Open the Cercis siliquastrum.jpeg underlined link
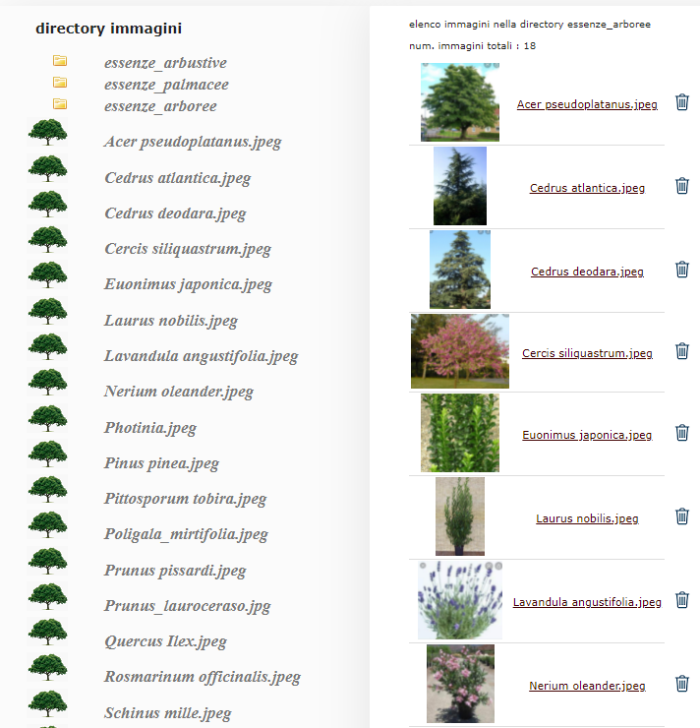Viewport: 700px width, 728px height. tap(587, 353)
